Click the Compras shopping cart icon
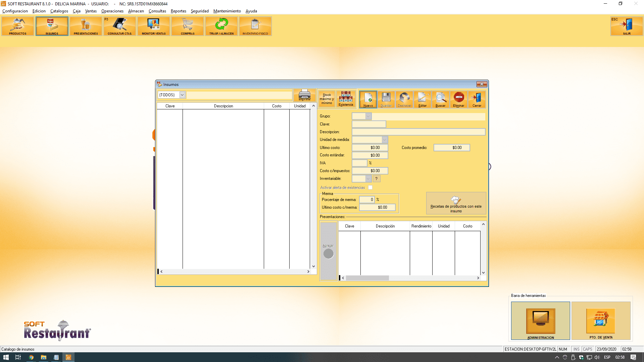Screen dimensions: 644x362 tap(187, 26)
